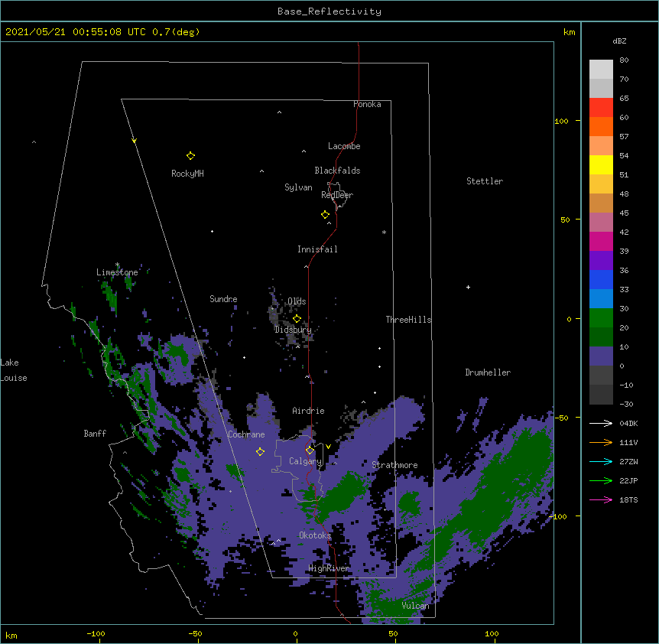Click the Base_Reflectivity title
The height and width of the screenshot is (644, 659).
(329, 11)
